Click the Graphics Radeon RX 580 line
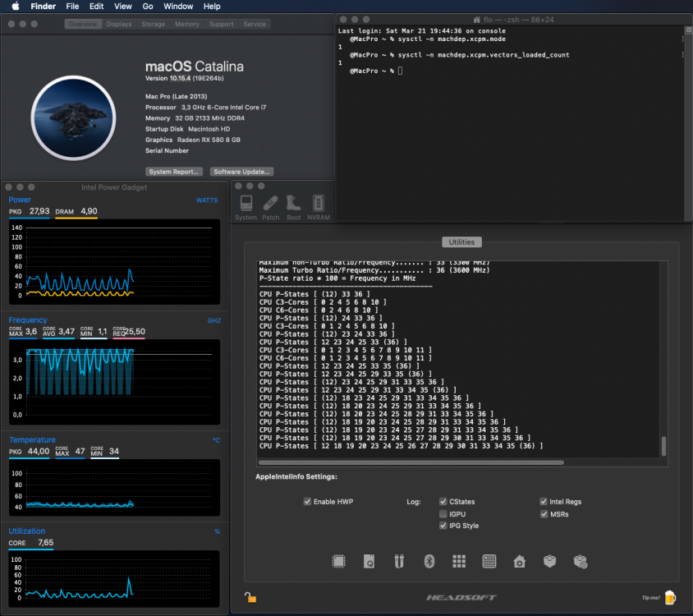This screenshot has width=693, height=616. (193, 140)
